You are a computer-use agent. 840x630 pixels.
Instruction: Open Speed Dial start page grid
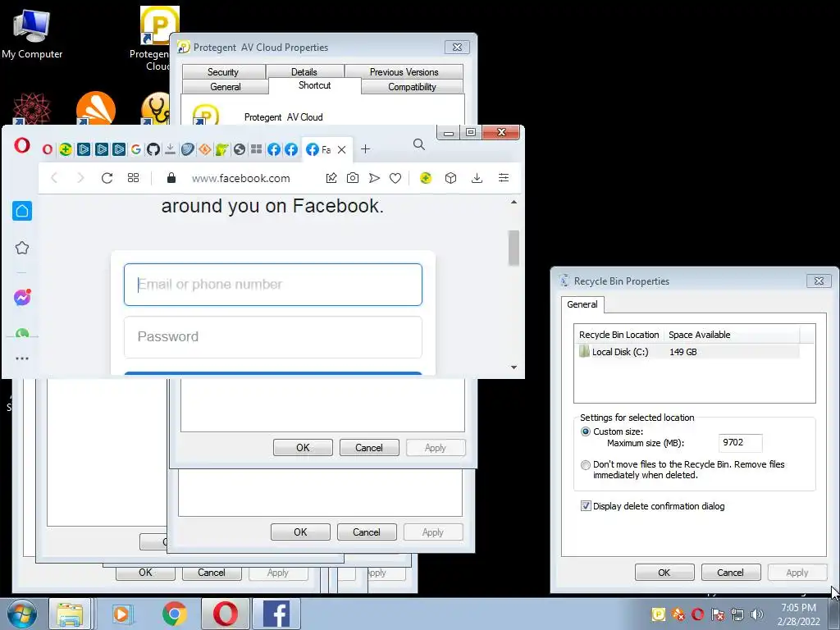134,178
